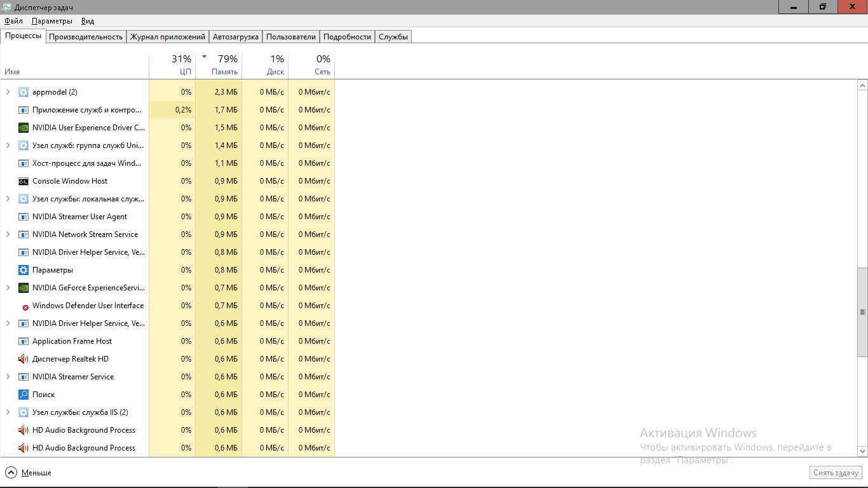This screenshot has height=488, width=868.
Task: Expand Узел служб: группа служб Uni… group
Action: [x=8, y=146]
